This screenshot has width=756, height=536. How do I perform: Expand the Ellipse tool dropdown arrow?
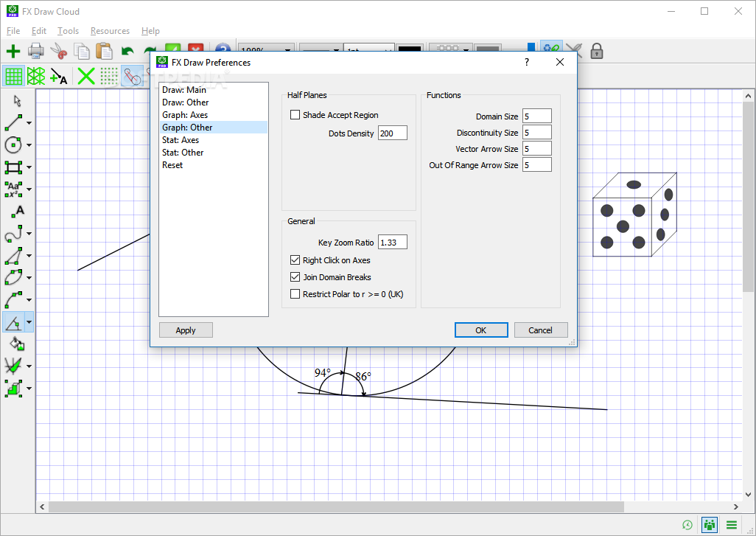29,278
